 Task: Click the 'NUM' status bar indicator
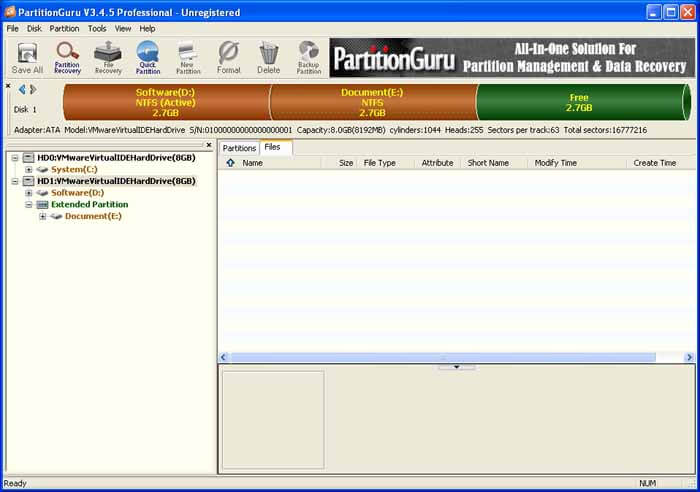point(647,483)
